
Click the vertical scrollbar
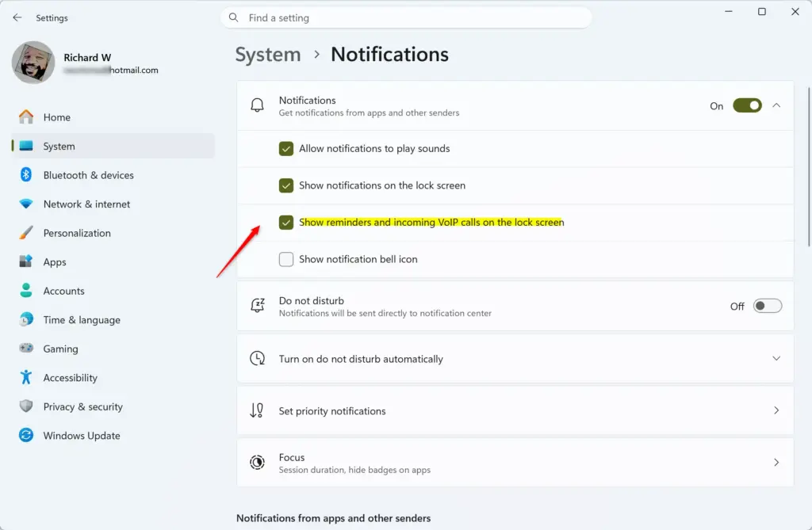[808, 166]
